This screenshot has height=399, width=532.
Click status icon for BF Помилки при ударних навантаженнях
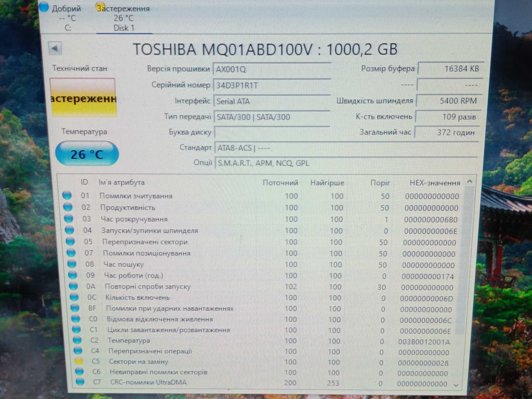(x=75, y=308)
